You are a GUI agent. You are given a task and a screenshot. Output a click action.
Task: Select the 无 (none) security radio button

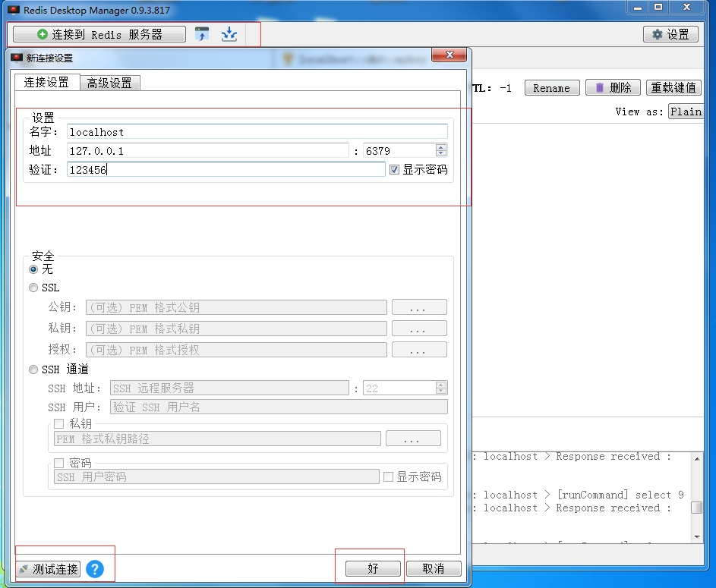33,269
